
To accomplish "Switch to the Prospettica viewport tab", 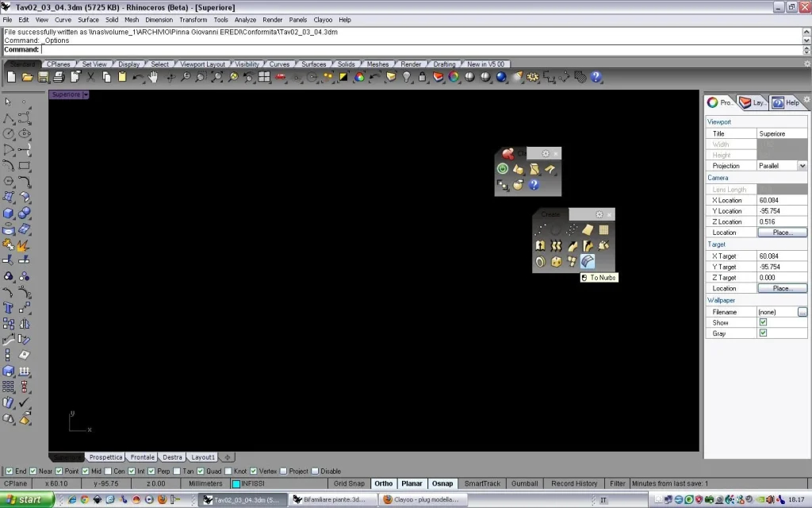I will (105, 457).
